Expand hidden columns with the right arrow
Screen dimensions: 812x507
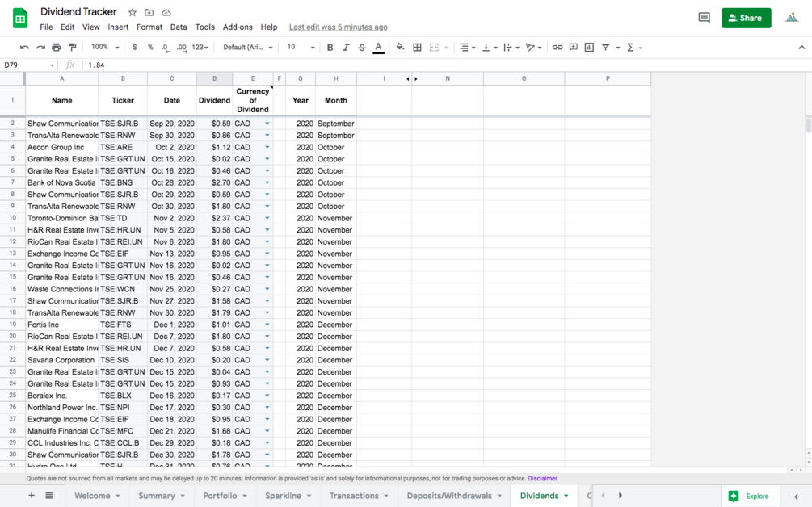click(x=416, y=78)
